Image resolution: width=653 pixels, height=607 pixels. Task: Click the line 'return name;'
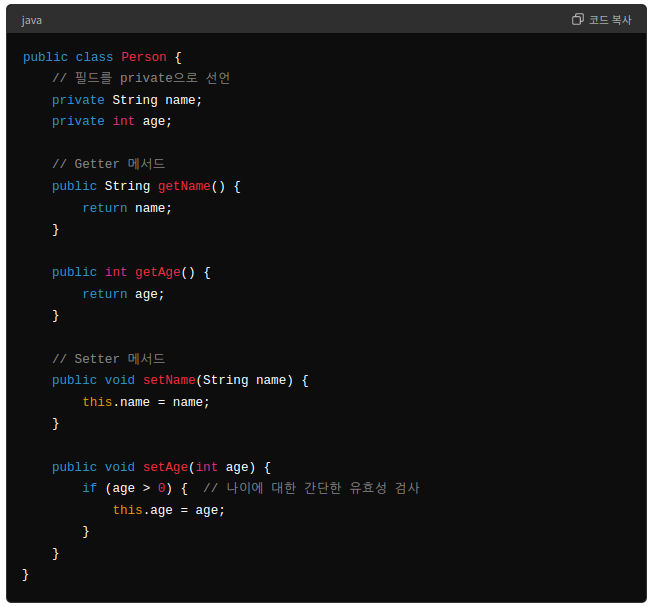click(127, 208)
